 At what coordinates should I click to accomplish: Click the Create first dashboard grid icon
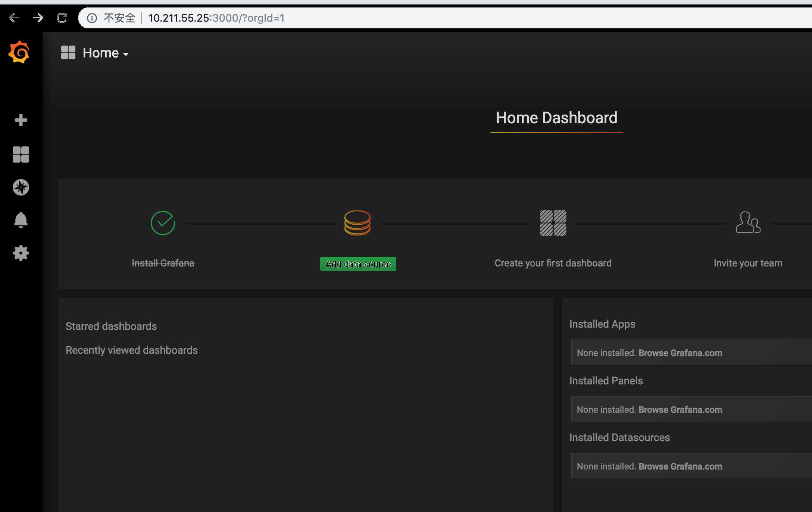click(x=553, y=222)
